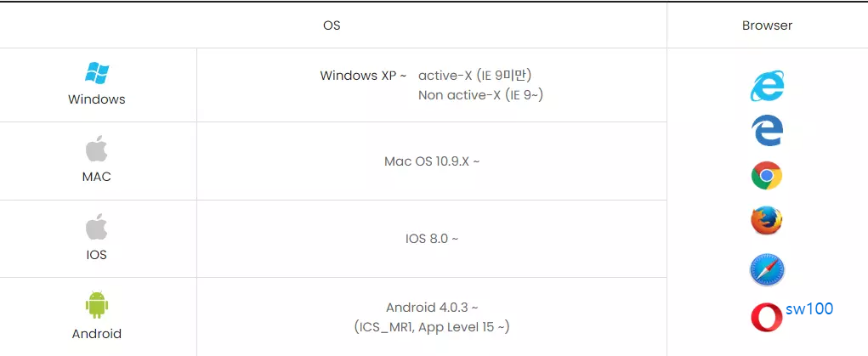Click the IOS 8.0 ~ cell

click(432, 239)
